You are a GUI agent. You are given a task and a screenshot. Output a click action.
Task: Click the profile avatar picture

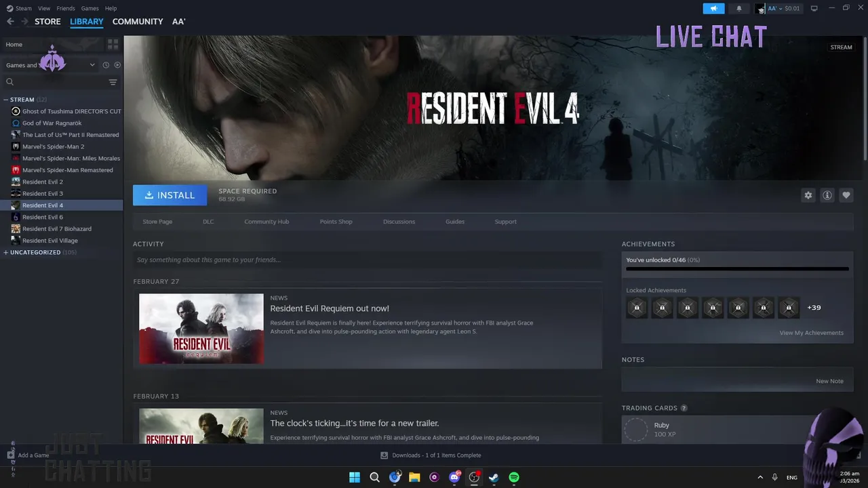pos(760,8)
